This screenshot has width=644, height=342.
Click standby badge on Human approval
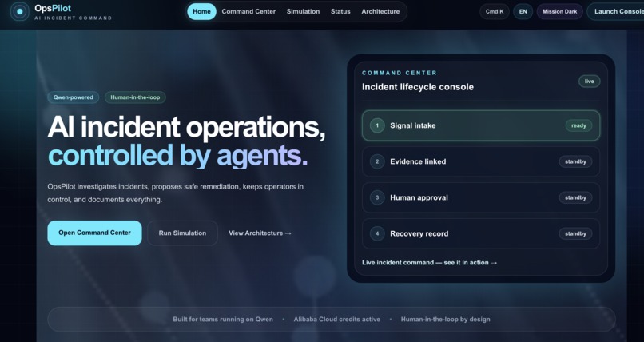pyautogui.click(x=575, y=197)
